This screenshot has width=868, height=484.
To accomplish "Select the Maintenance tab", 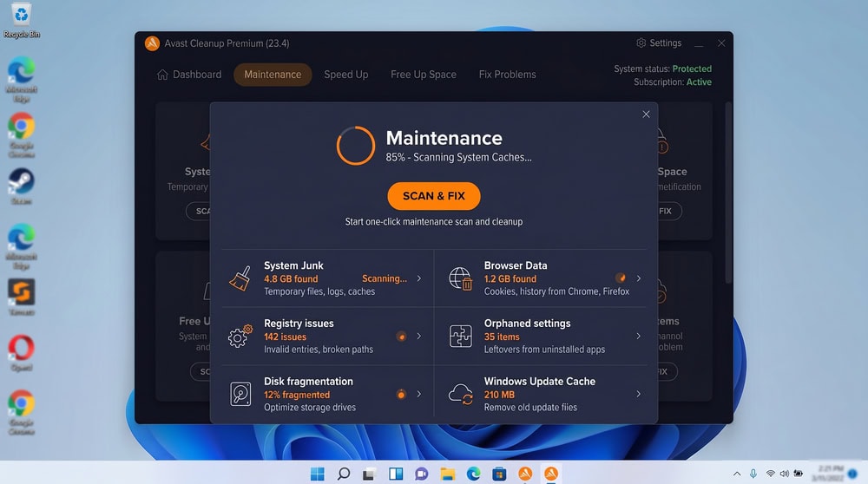I will (x=273, y=75).
